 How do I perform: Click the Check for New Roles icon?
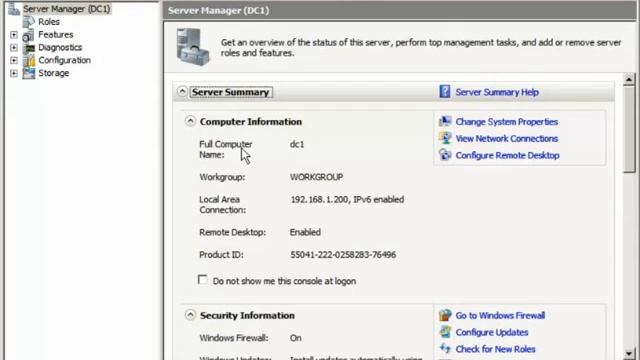pyautogui.click(x=445, y=349)
